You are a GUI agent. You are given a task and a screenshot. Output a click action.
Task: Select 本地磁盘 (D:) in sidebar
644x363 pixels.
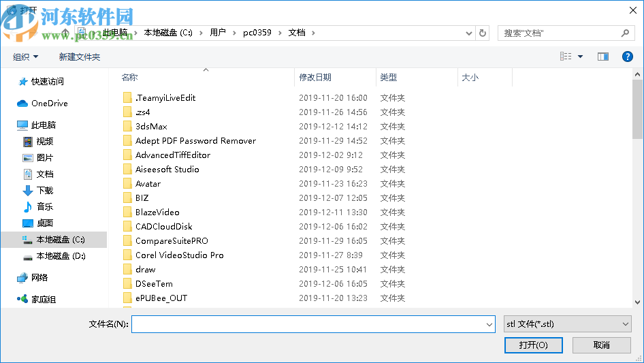pos(54,255)
